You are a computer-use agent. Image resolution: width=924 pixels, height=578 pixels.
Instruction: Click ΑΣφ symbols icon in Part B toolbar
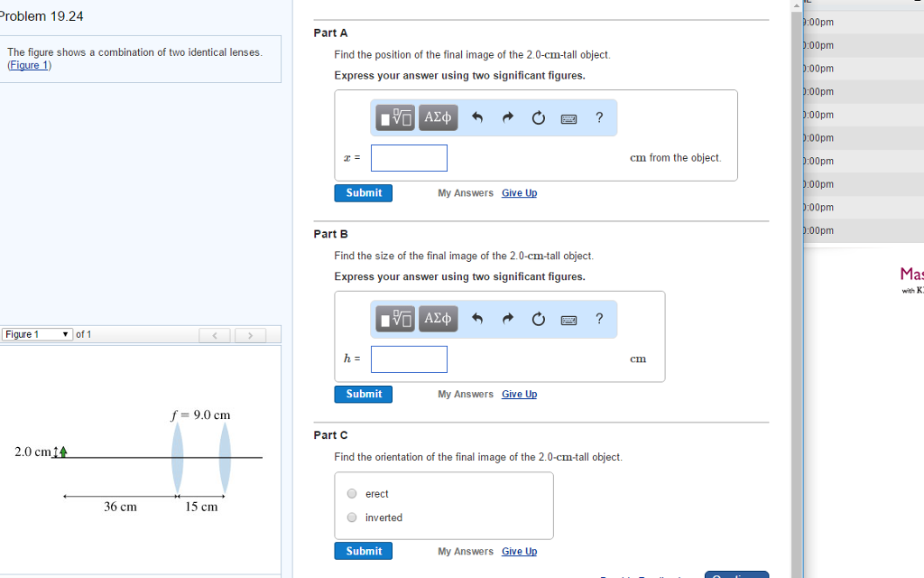click(437, 319)
